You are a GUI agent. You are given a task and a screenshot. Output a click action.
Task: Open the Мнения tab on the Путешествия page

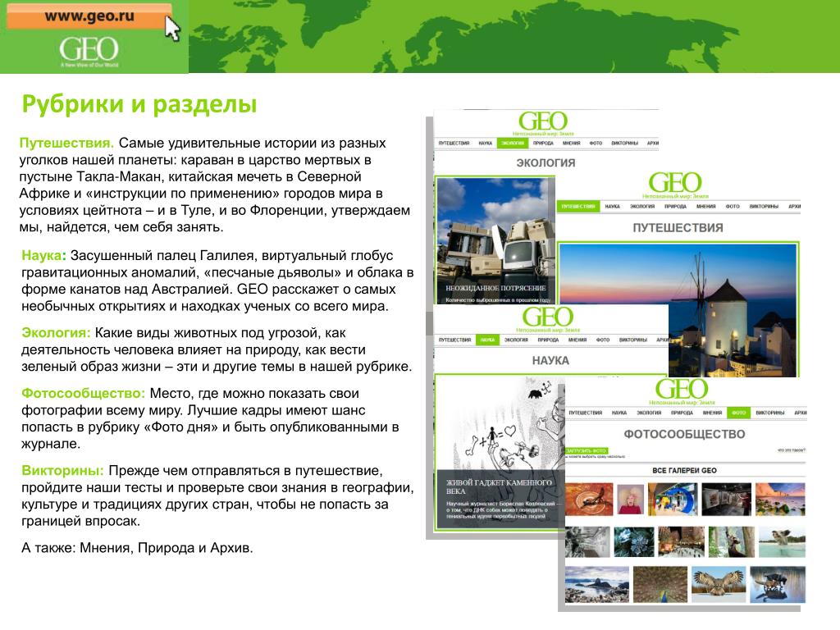[x=706, y=206]
